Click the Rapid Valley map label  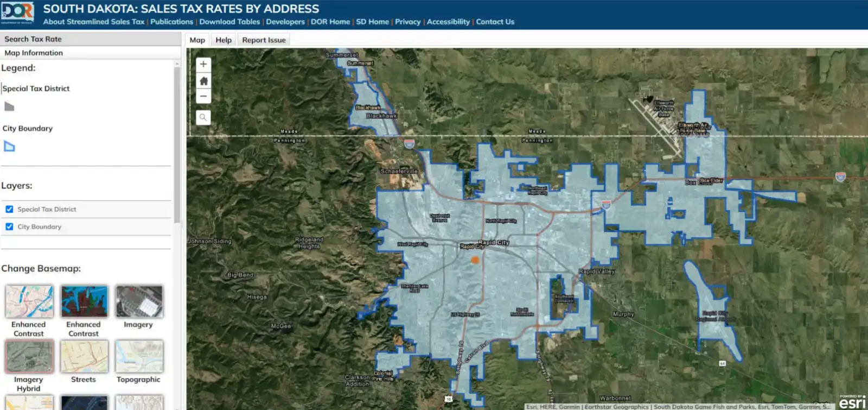(597, 271)
